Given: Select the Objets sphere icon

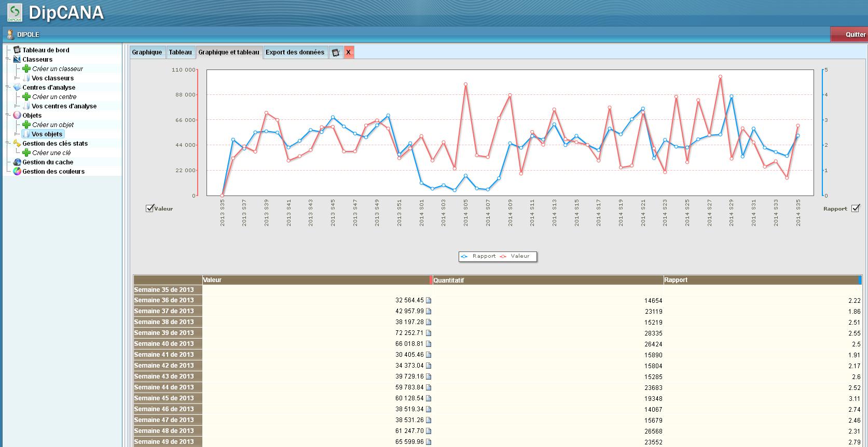Looking at the screenshot, I should click(x=17, y=115).
